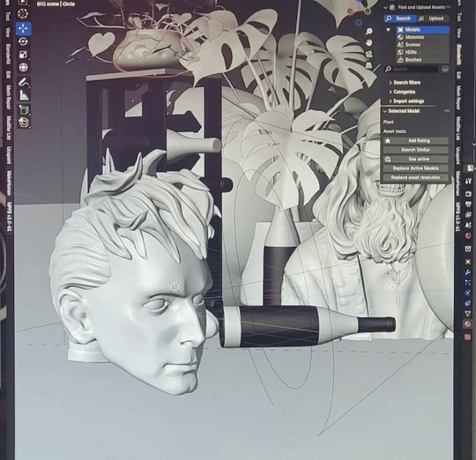Select the Scale tool
The image size is (476, 460).
coord(23,55)
